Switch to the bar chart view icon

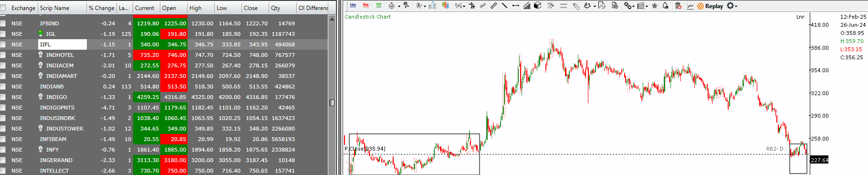pos(433,6)
